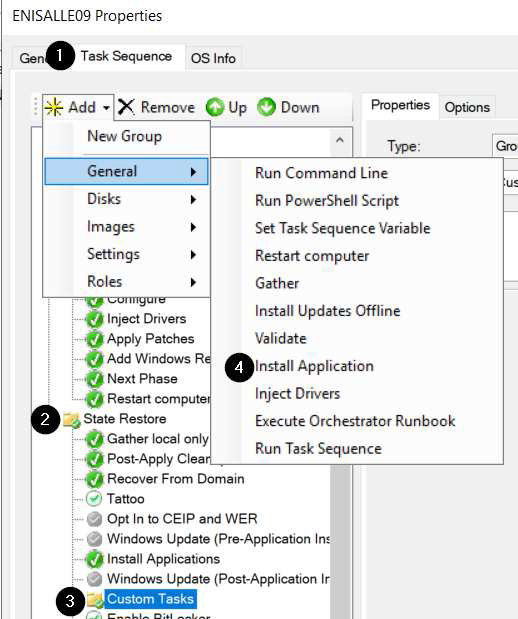Choose Set Task Sequence Variable
The image size is (518, 619).
tap(357, 228)
